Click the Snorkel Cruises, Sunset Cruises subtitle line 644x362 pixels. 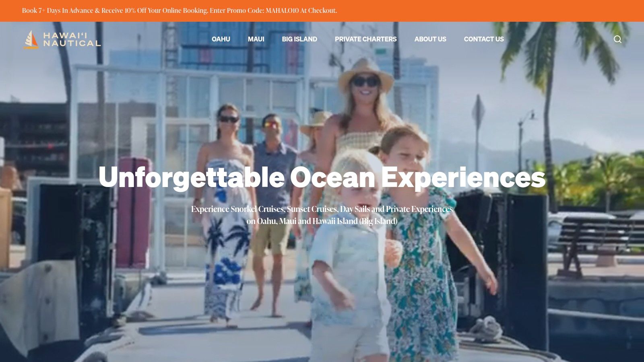click(x=322, y=209)
